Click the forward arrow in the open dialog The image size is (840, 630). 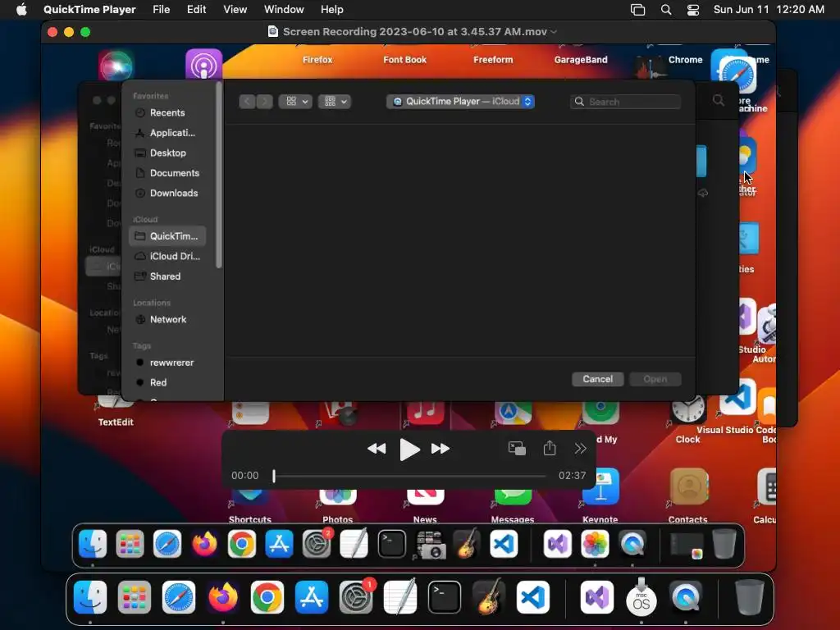click(x=265, y=101)
